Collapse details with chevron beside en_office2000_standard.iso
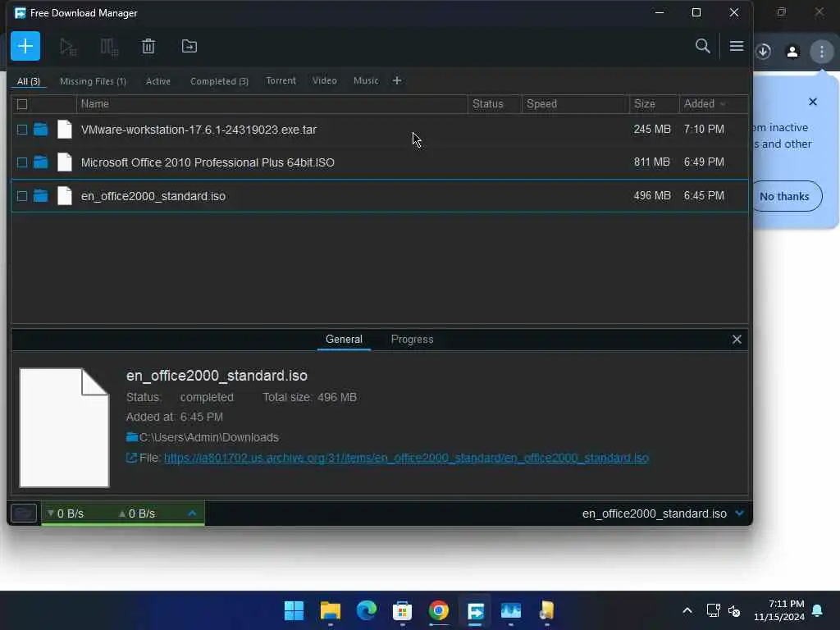 tap(740, 513)
